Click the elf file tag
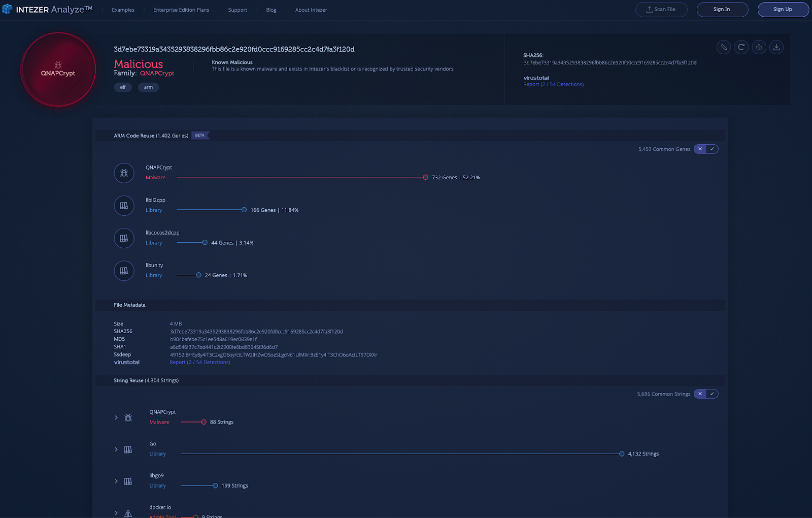This screenshot has width=812, height=518. click(x=122, y=87)
